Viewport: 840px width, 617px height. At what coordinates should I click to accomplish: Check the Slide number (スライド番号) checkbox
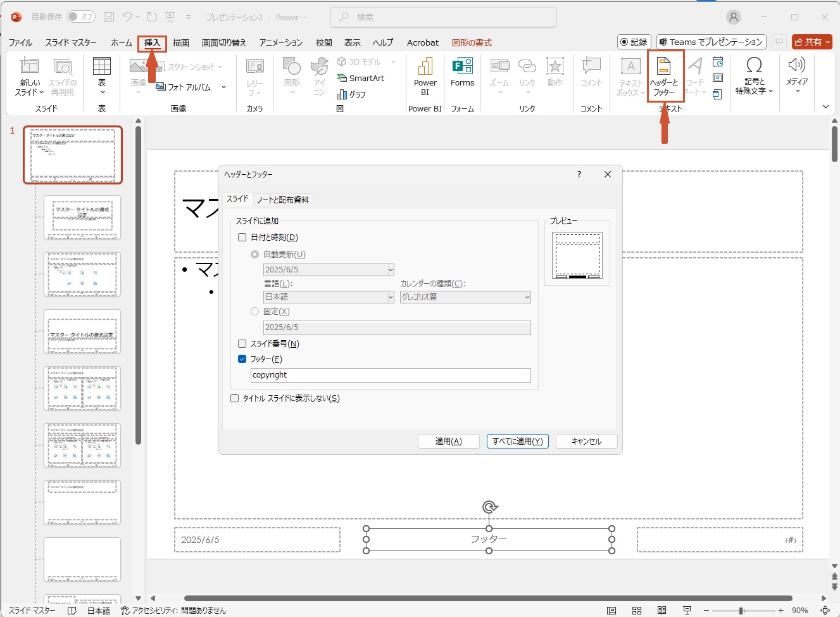click(x=242, y=344)
